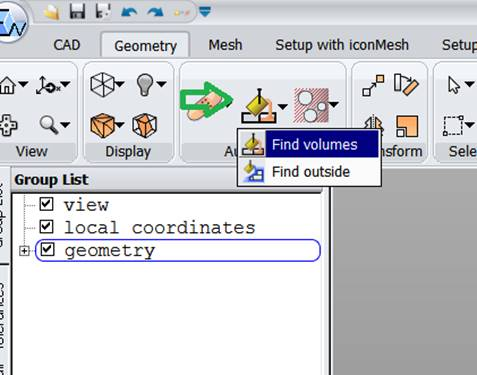Open the application logo menu

[x=12, y=23]
